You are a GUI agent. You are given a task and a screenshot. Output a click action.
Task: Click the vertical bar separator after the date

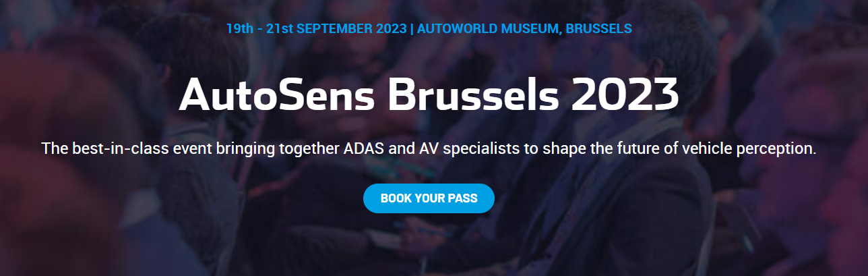[x=412, y=29]
